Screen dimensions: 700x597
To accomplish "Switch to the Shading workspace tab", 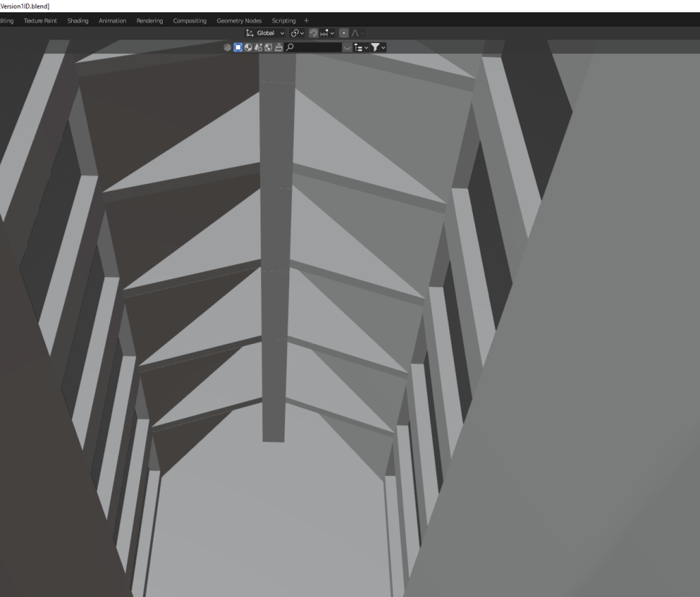I will (77, 21).
